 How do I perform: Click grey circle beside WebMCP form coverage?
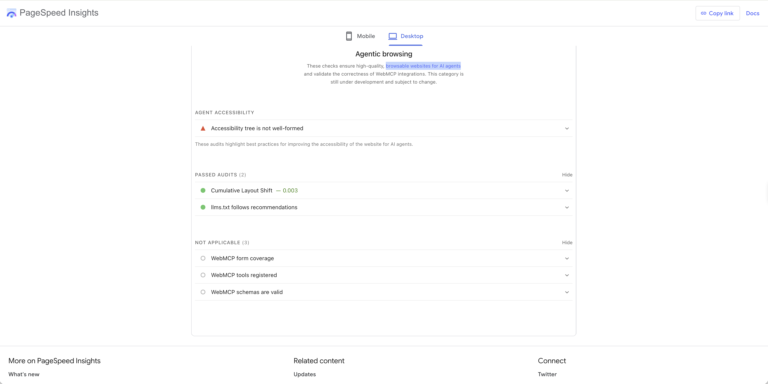[x=203, y=258]
